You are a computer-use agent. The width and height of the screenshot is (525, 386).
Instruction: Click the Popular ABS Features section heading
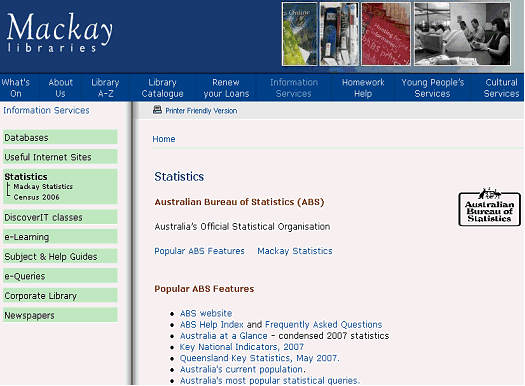tap(204, 289)
